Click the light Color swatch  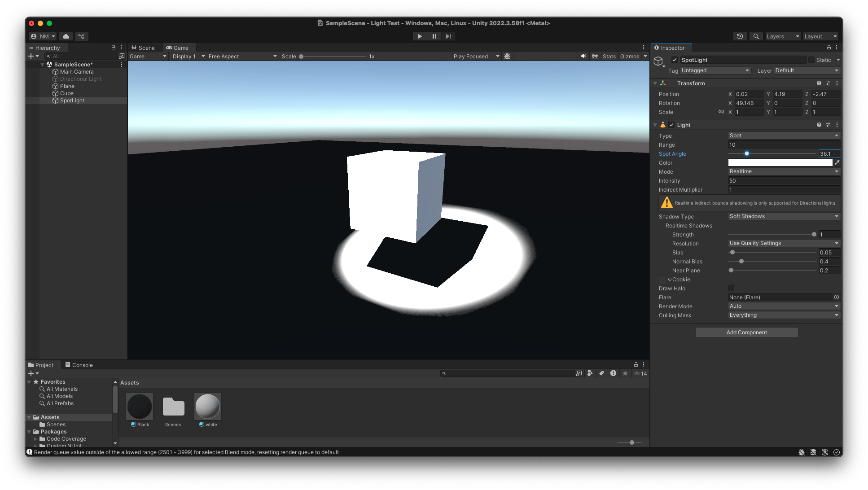click(x=780, y=162)
